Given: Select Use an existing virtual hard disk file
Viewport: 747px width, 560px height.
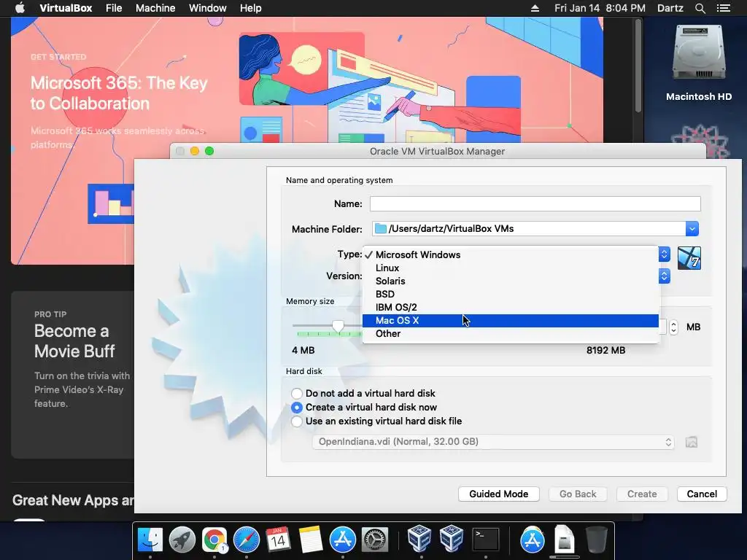Looking at the screenshot, I should (376, 421).
